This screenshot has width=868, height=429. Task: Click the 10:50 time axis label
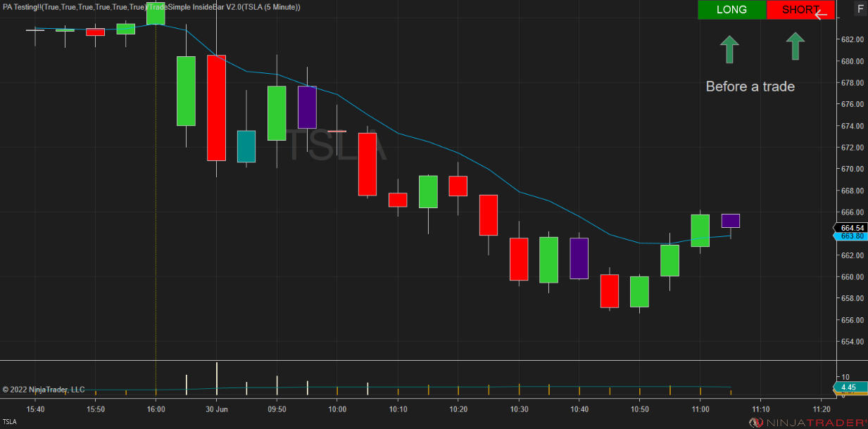coord(640,409)
